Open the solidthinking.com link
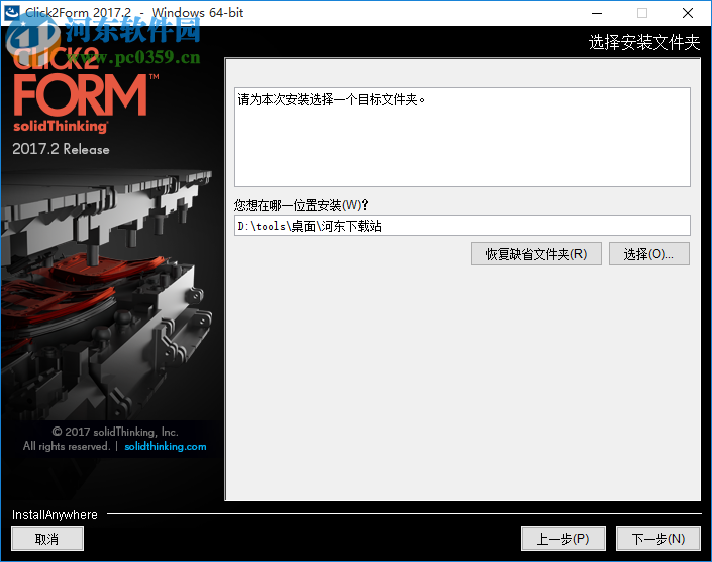Image resolution: width=712 pixels, height=562 pixels. [x=165, y=446]
